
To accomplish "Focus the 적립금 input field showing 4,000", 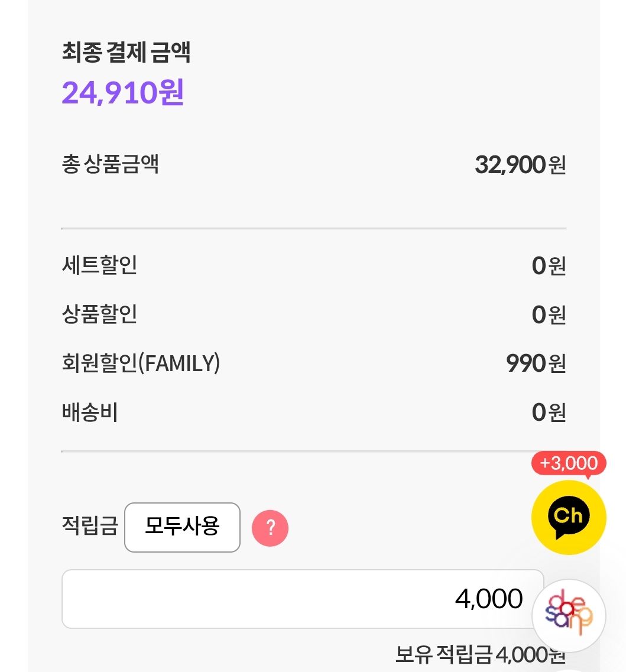I will tap(303, 599).
